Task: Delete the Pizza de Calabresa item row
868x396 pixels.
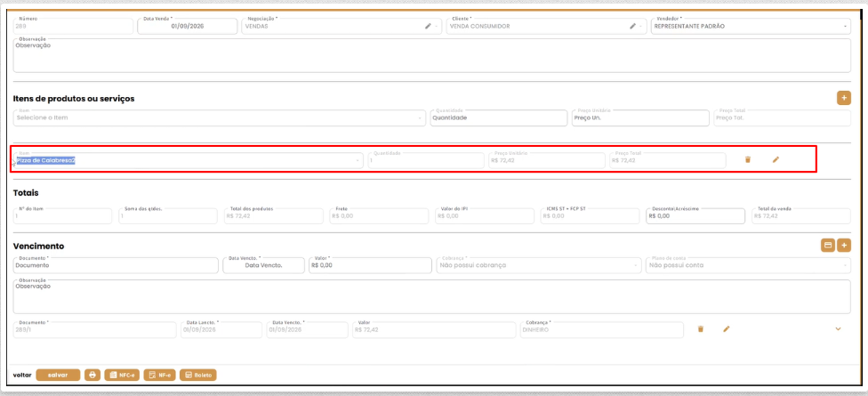Action: (x=748, y=159)
